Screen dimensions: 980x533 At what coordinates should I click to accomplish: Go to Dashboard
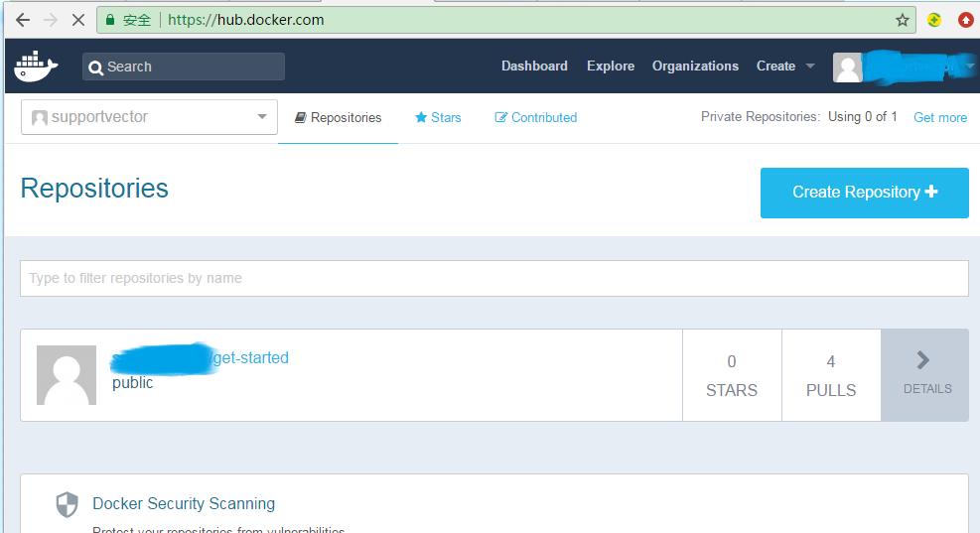[x=534, y=66]
